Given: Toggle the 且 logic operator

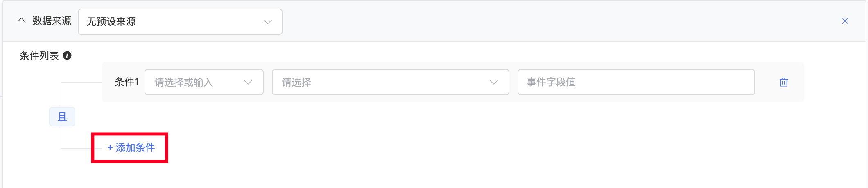Looking at the screenshot, I should tap(62, 117).
